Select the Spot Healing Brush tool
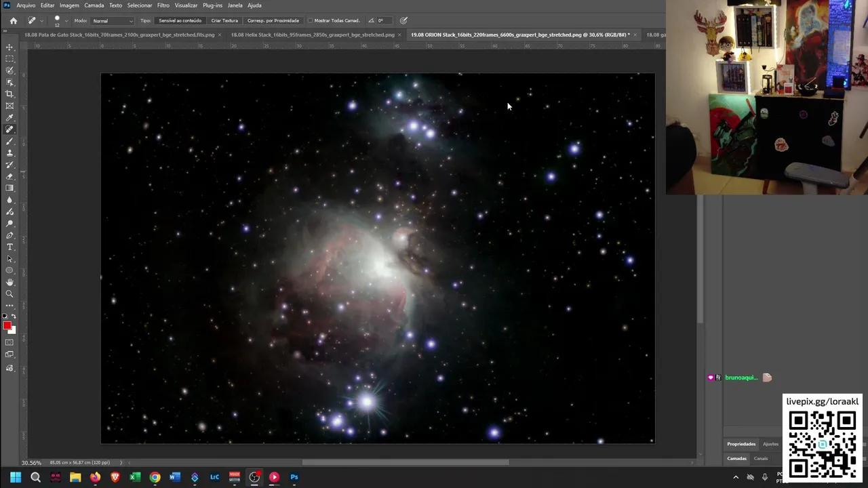Viewport: 868px width, 488px height. click(9, 129)
